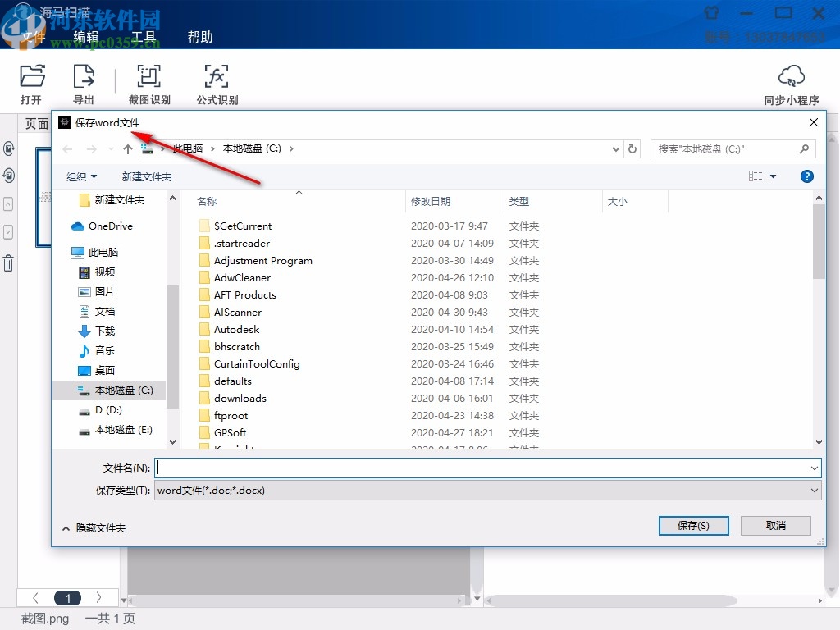Select 图片 in navigation pane
This screenshot has width=840, height=630.
coord(97,291)
